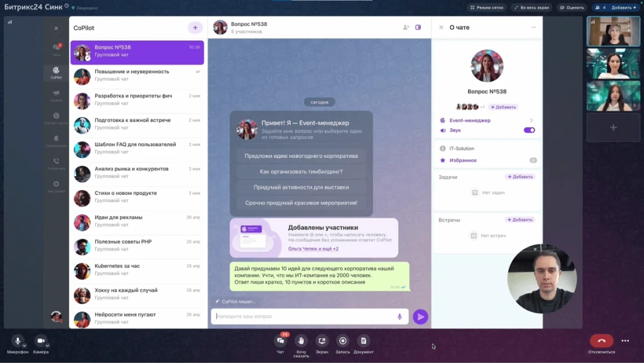
Task: Mute microphone with Микрофон button
Action: [17, 340]
